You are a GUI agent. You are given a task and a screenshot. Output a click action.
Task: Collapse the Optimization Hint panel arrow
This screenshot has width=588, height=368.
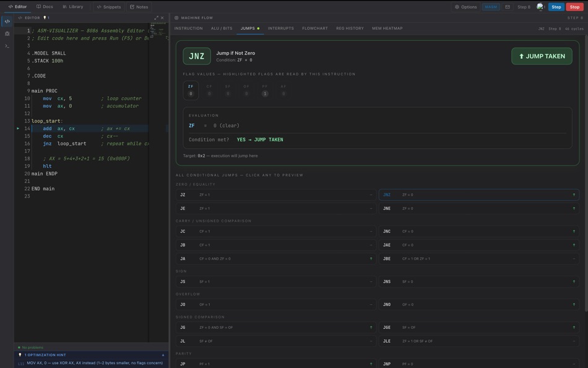click(x=163, y=355)
